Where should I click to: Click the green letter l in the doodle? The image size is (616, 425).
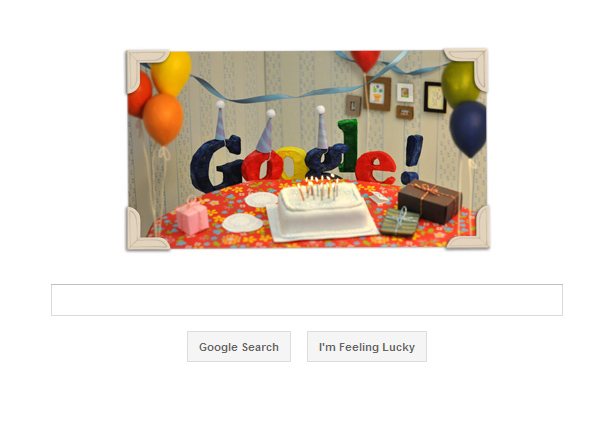pyautogui.click(x=348, y=145)
